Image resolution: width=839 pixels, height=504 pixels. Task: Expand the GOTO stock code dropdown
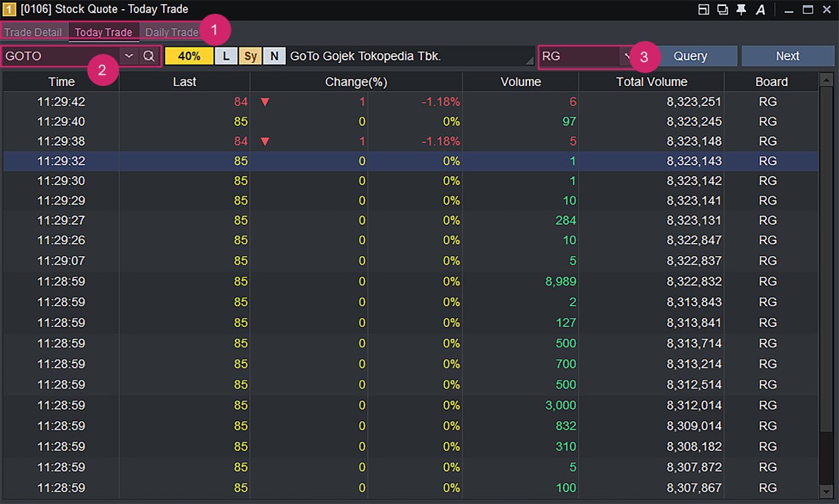pos(129,56)
